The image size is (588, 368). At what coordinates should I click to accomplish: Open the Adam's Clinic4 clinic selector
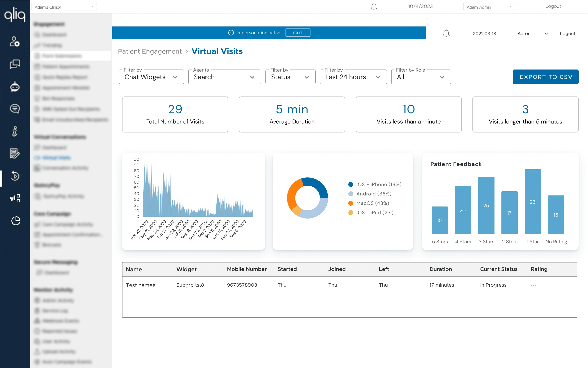point(64,7)
